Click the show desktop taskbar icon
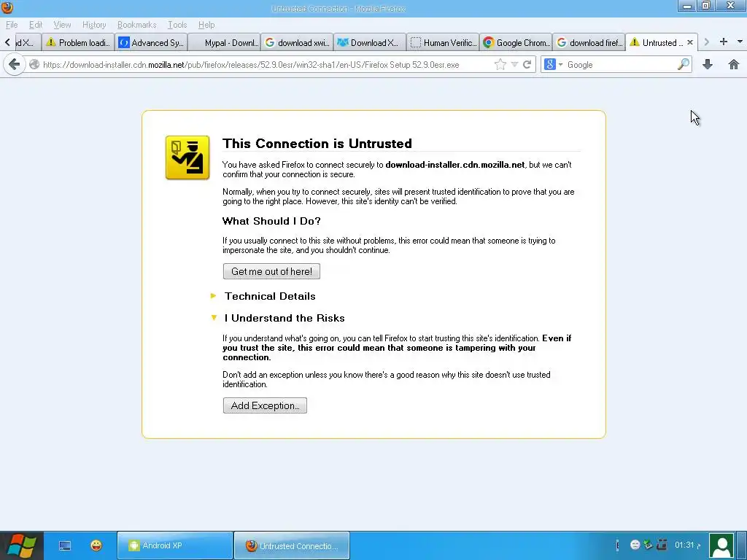The width and height of the screenshot is (747, 560). (65, 545)
